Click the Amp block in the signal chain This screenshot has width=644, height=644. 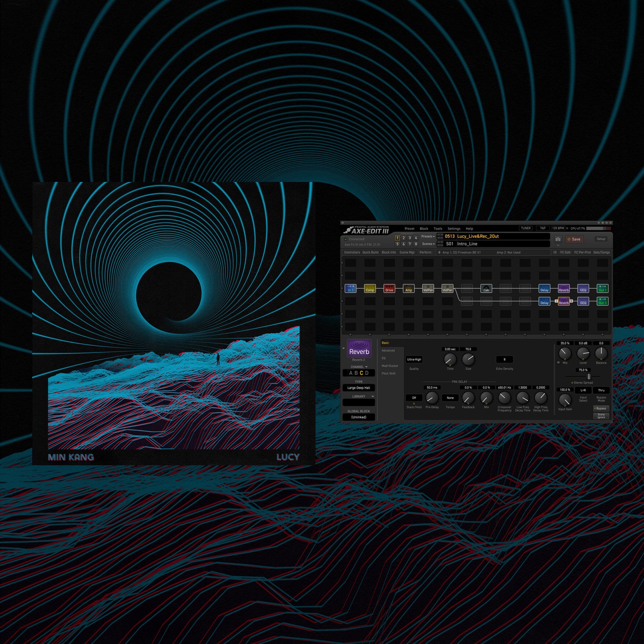409,289
